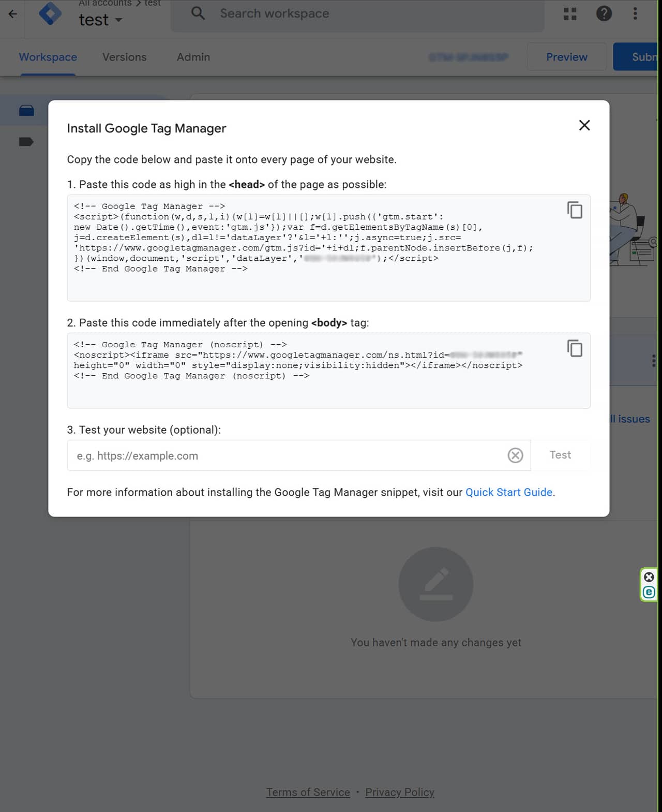The height and width of the screenshot is (812, 662).
Task: Click the website URL input field
Action: [x=287, y=455]
